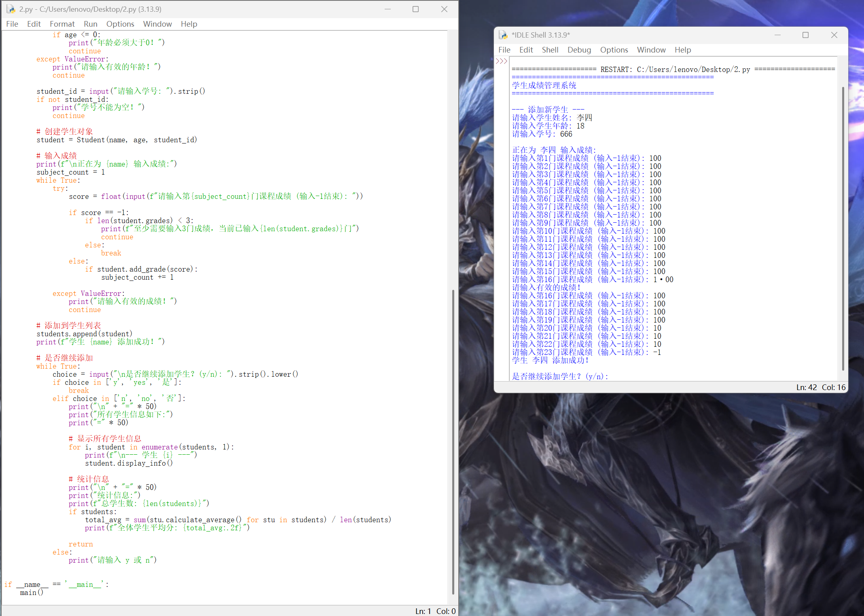Open the Options menu in IDLE Shell
864x616 pixels.
coord(614,50)
